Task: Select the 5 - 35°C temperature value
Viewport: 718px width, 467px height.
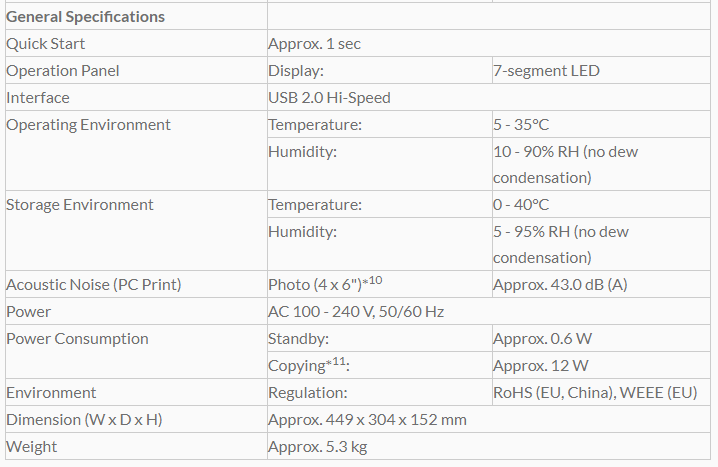Action: tap(521, 125)
